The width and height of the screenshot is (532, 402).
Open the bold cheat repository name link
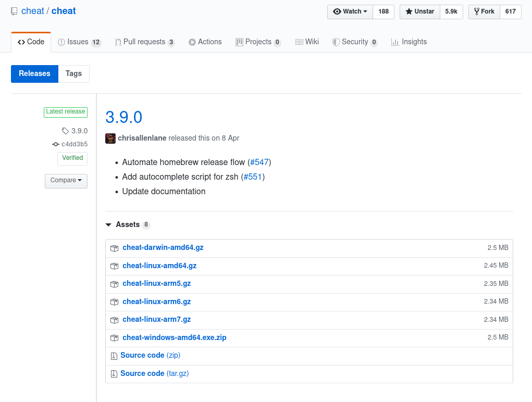pos(64,11)
